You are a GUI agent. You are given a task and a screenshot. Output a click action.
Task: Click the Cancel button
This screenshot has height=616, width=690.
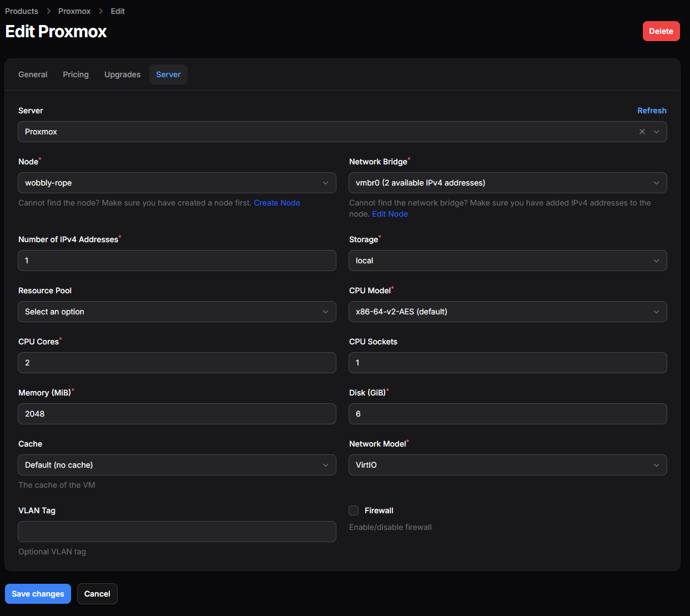(97, 594)
